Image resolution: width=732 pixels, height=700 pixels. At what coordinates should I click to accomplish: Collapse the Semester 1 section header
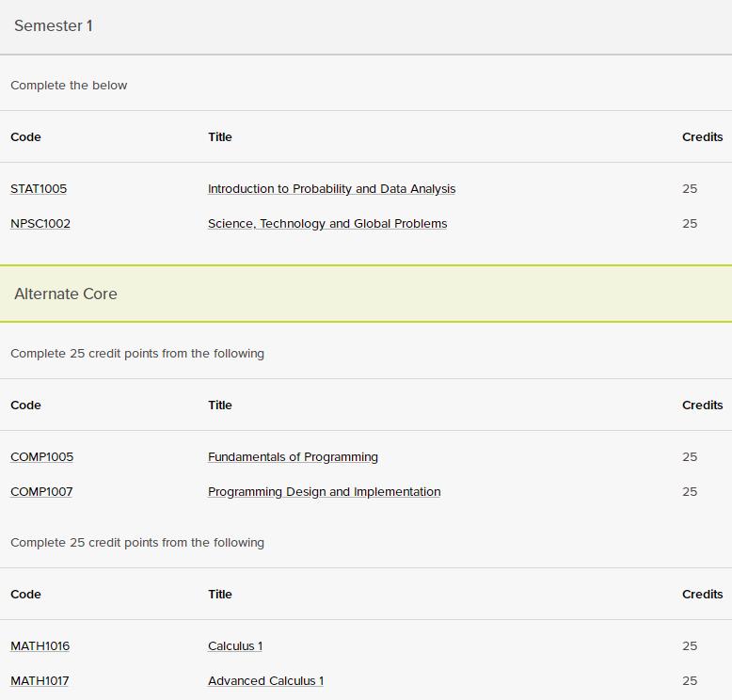coord(366,26)
